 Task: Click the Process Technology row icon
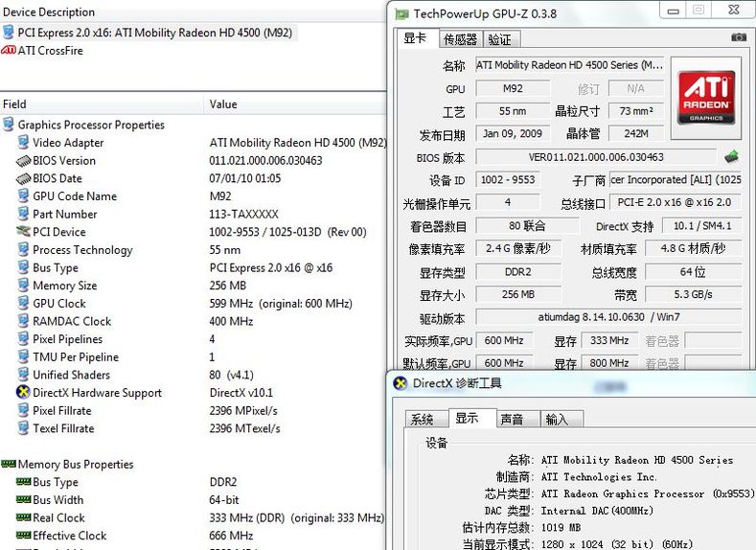(23, 249)
